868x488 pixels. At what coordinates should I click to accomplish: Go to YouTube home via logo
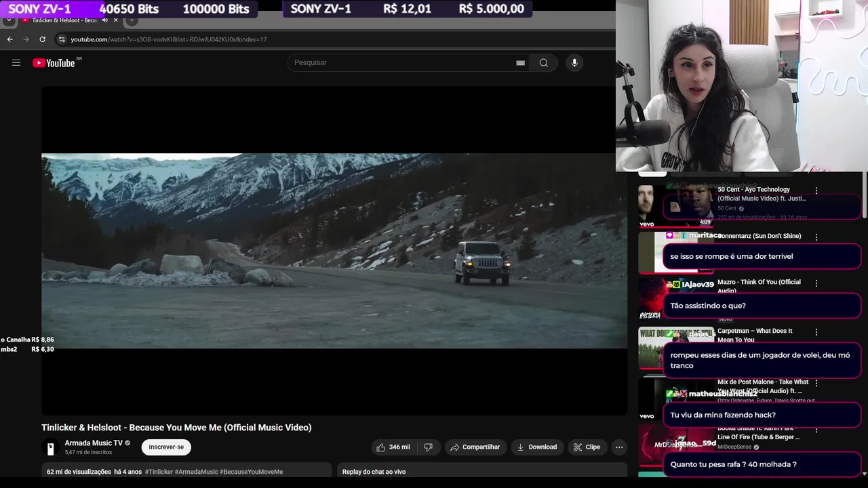coord(54,63)
